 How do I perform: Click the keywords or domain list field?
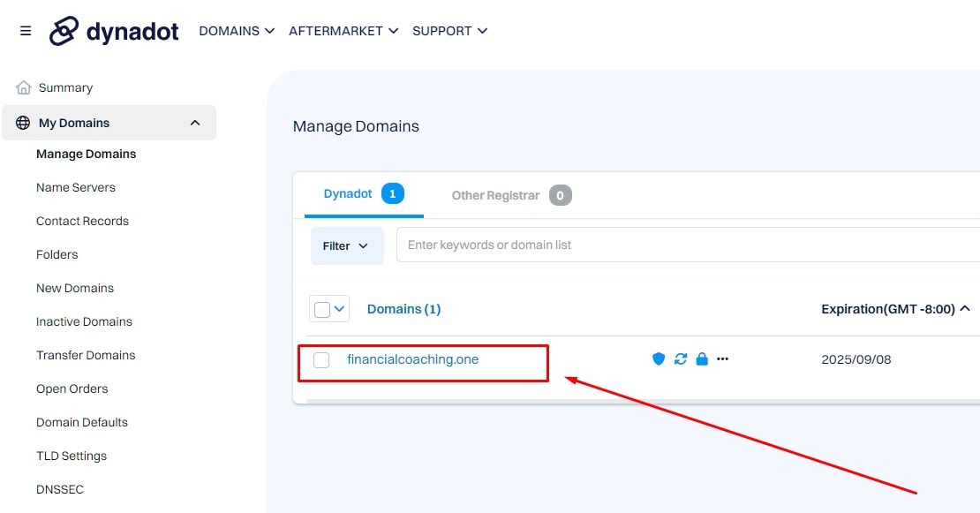(x=688, y=245)
